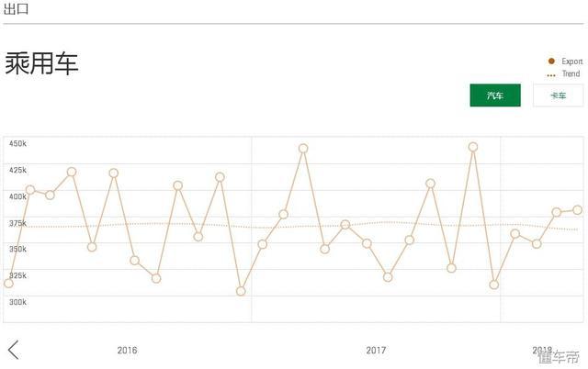Switch to the 卡车 tab

click(558, 95)
